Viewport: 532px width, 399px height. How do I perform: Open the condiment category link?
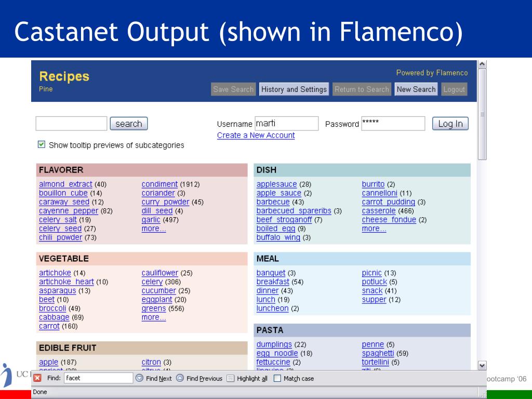[159, 184]
